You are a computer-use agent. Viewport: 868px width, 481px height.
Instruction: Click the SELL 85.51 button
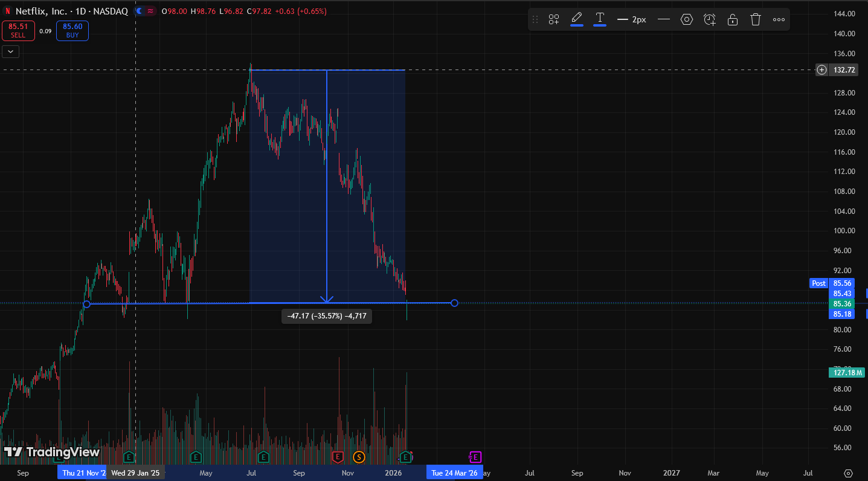pos(18,31)
